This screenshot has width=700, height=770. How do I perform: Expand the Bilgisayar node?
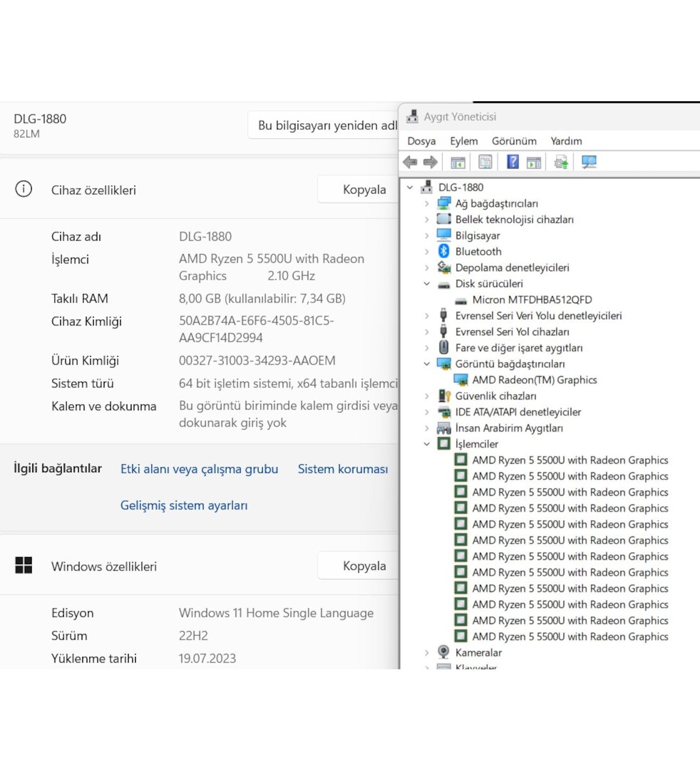(x=426, y=235)
